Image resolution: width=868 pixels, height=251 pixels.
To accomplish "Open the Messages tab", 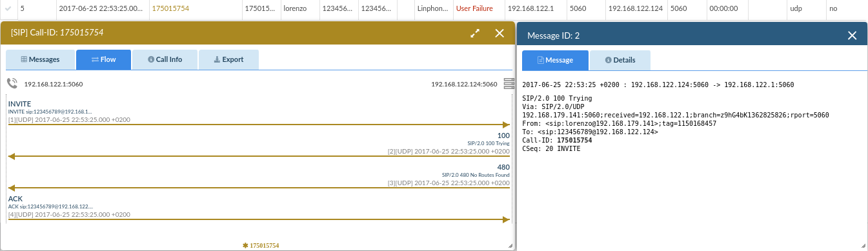I will [40, 59].
